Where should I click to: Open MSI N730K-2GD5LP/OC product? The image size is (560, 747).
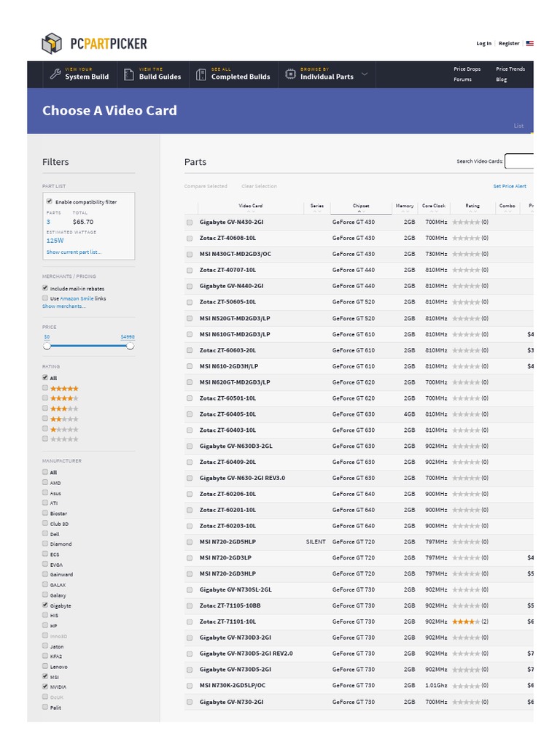tap(233, 686)
